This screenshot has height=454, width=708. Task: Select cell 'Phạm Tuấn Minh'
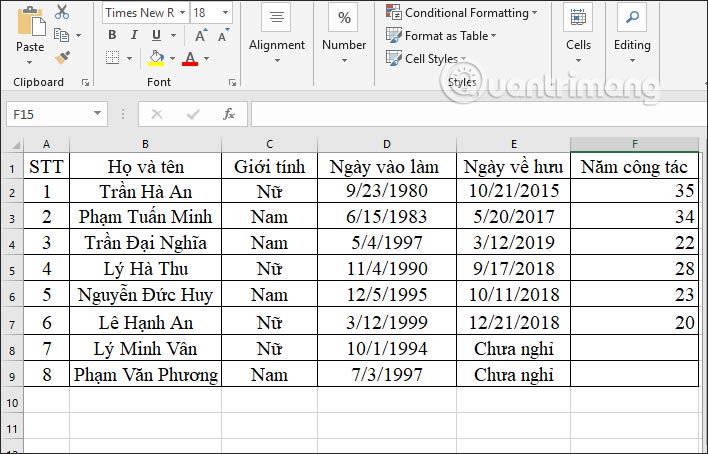[x=145, y=216]
